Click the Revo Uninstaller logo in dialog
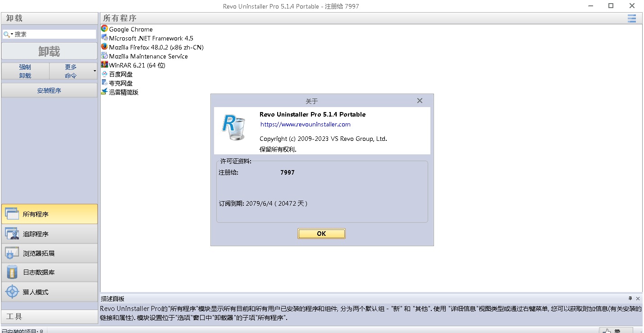 click(x=233, y=128)
